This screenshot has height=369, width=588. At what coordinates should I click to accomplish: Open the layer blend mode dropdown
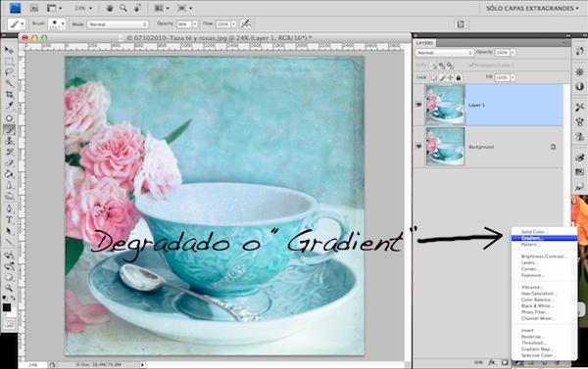pos(444,53)
